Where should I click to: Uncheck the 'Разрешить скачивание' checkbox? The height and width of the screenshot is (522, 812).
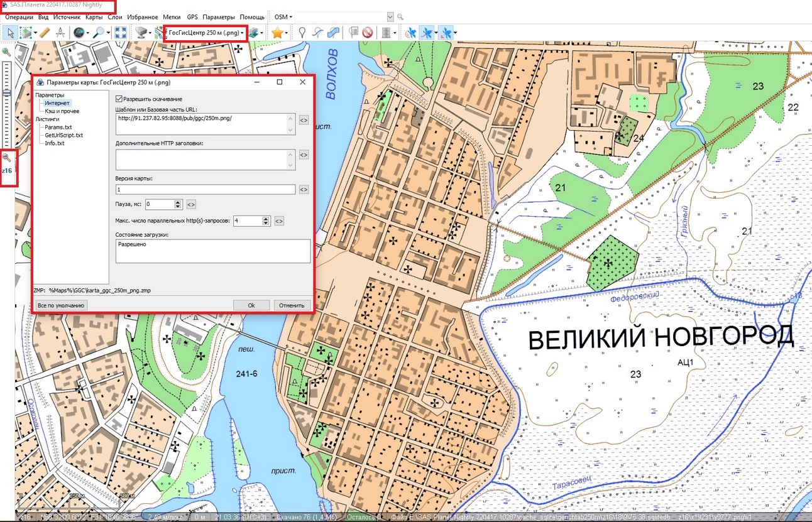(119, 99)
